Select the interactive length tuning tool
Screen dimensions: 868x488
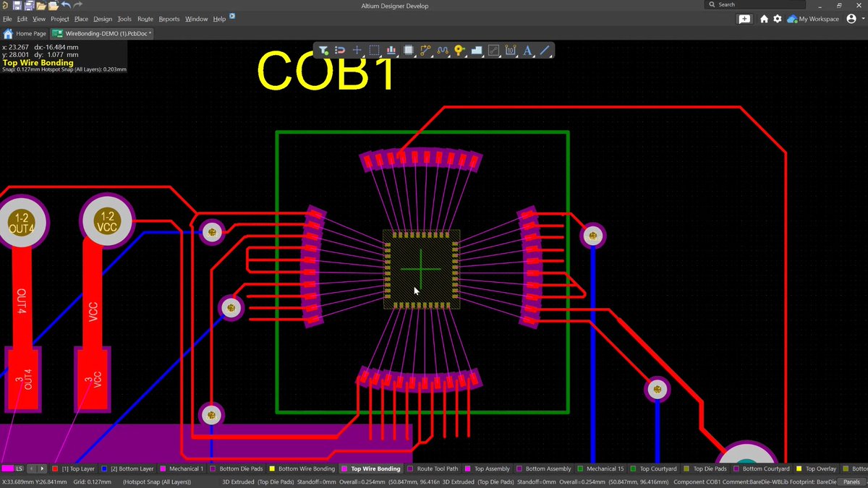[443, 51]
